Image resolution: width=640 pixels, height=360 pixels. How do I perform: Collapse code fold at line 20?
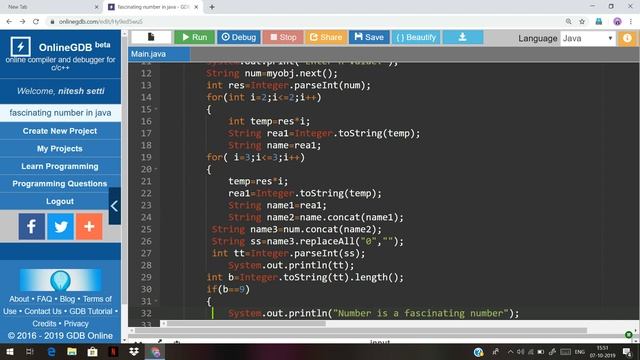click(x=156, y=169)
